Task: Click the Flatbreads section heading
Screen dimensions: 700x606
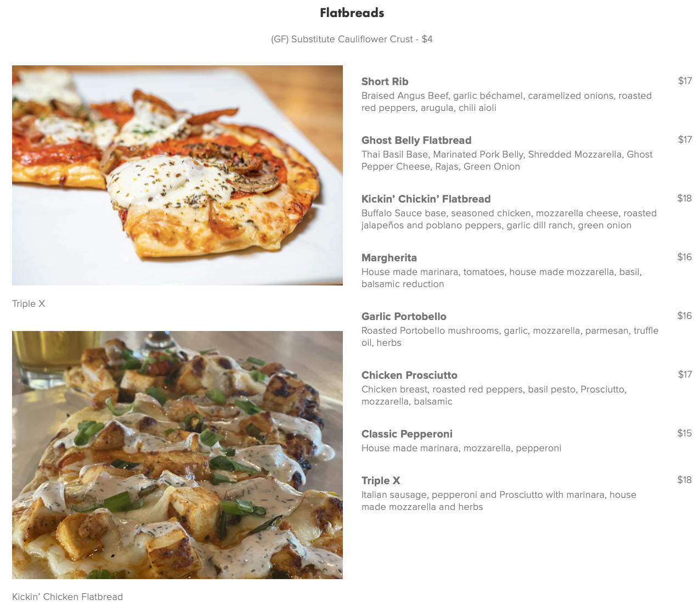Action: 352,13
